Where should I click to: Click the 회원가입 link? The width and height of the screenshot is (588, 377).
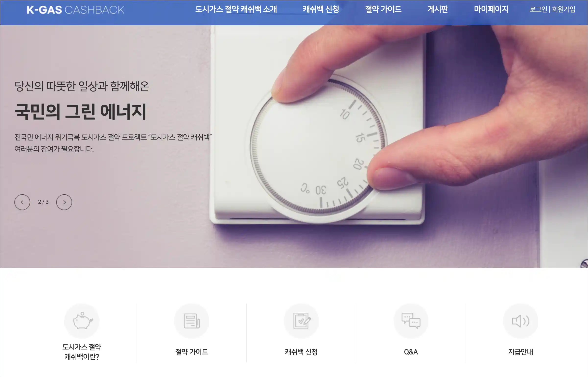(x=564, y=9)
